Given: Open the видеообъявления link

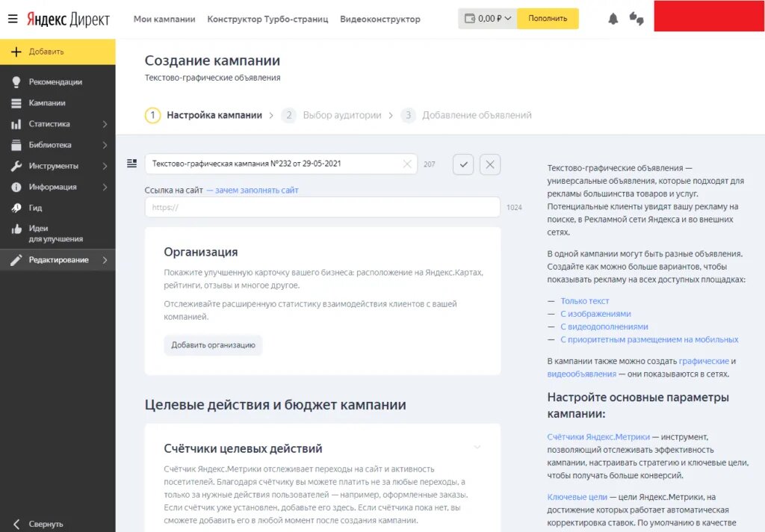Looking at the screenshot, I should pos(581,374).
